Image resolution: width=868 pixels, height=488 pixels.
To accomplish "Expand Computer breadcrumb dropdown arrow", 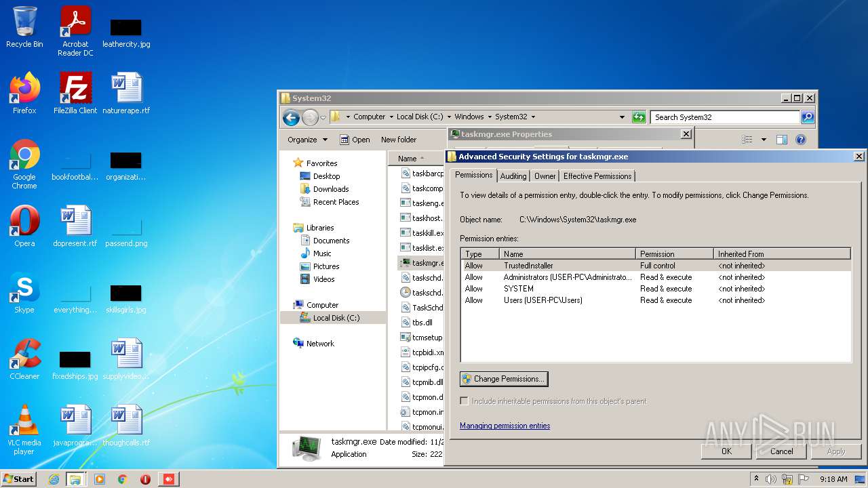I will pyautogui.click(x=391, y=117).
